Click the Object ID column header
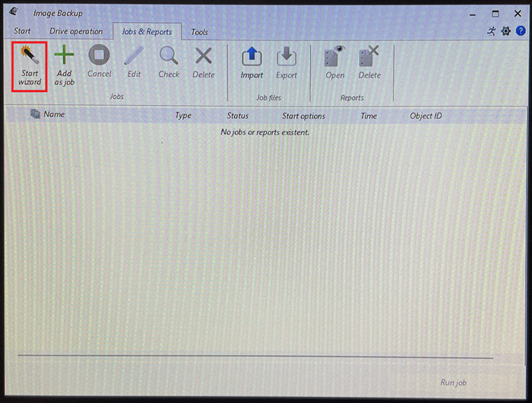 pos(426,116)
